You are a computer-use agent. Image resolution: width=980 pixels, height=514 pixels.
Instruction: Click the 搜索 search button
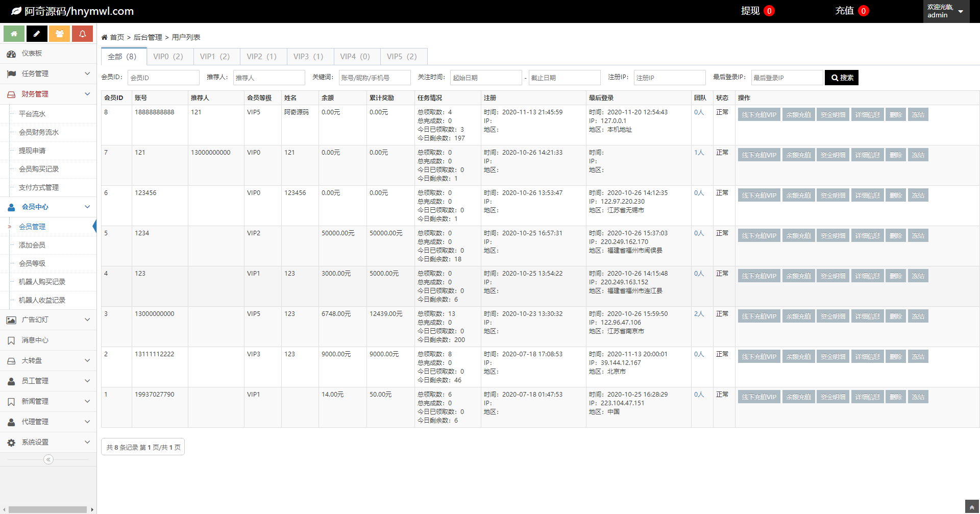[841, 78]
